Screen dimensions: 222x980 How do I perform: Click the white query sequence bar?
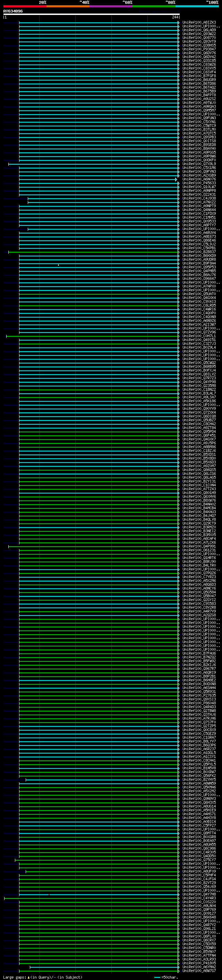click(92, 15)
